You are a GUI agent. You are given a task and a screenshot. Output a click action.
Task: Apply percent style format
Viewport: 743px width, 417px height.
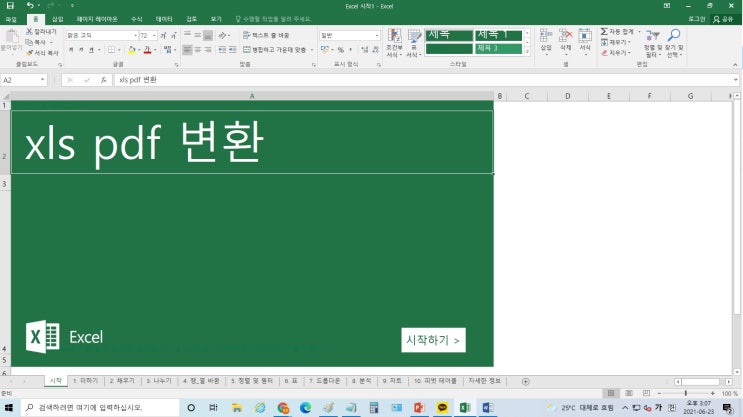coord(340,49)
